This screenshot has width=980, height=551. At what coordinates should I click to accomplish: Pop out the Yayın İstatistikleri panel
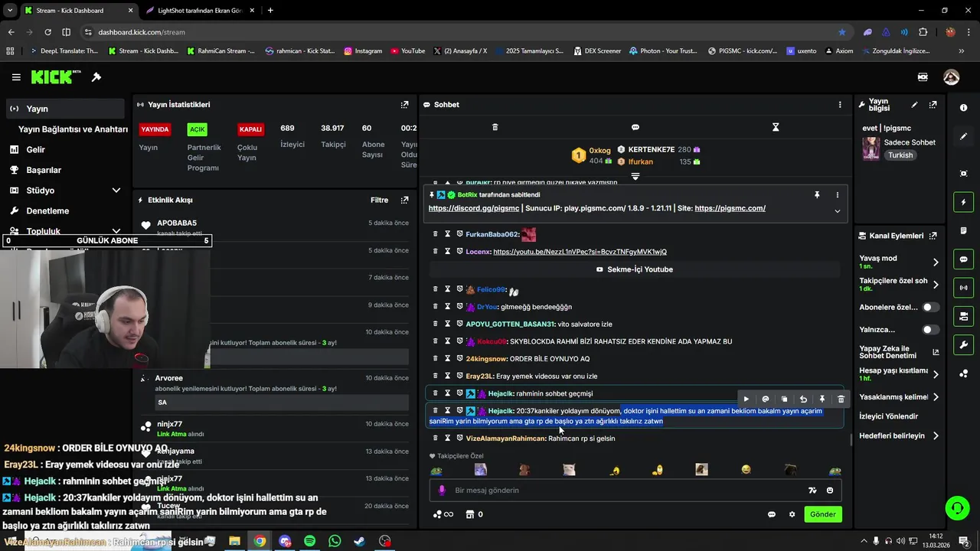(x=404, y=105)
